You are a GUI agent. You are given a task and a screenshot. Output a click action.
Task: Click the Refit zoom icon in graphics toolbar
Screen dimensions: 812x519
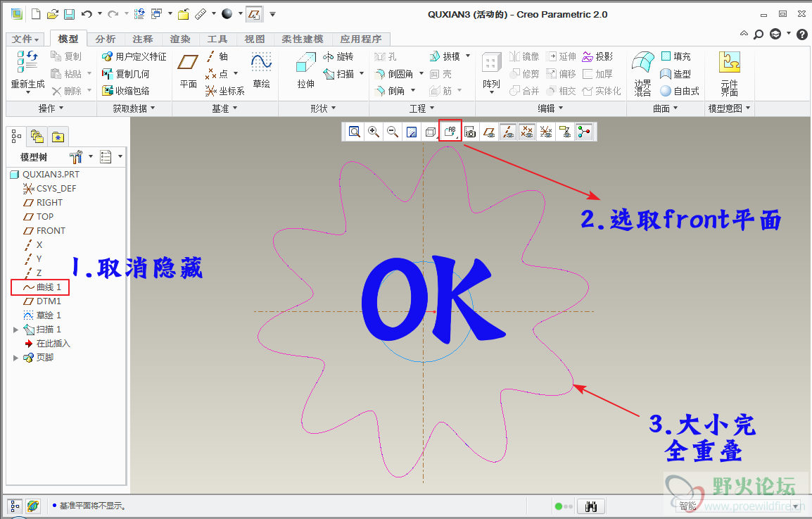coord(354,132)
